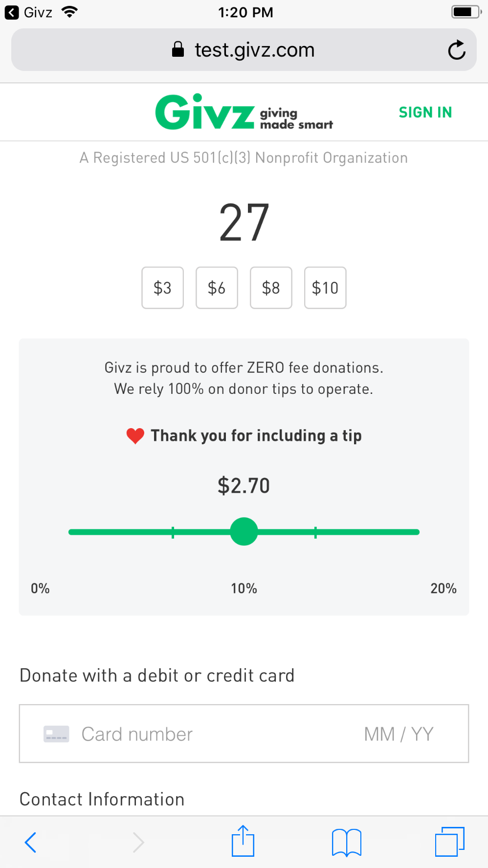Tap the MM / YY expiry field
488x868 pixels.
399,734
